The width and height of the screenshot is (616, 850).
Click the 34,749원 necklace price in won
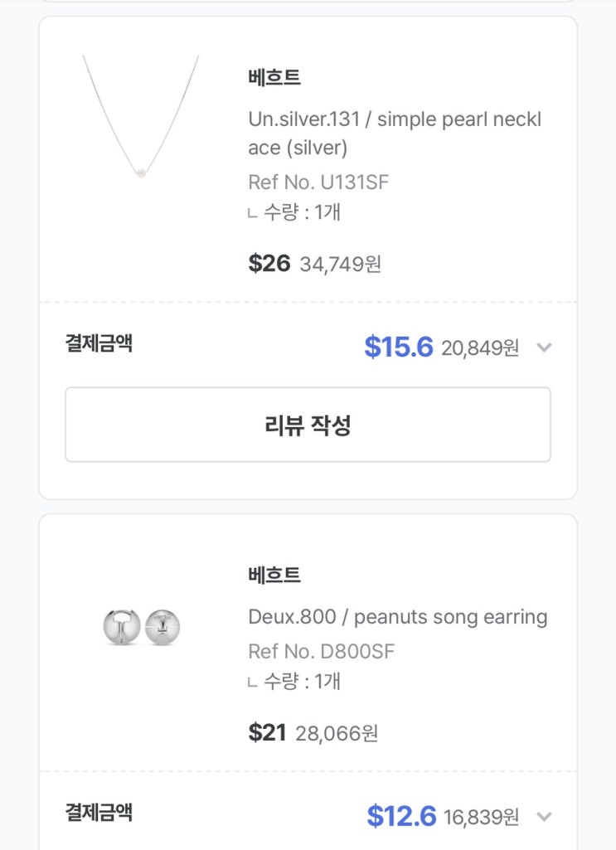(341, 265)
